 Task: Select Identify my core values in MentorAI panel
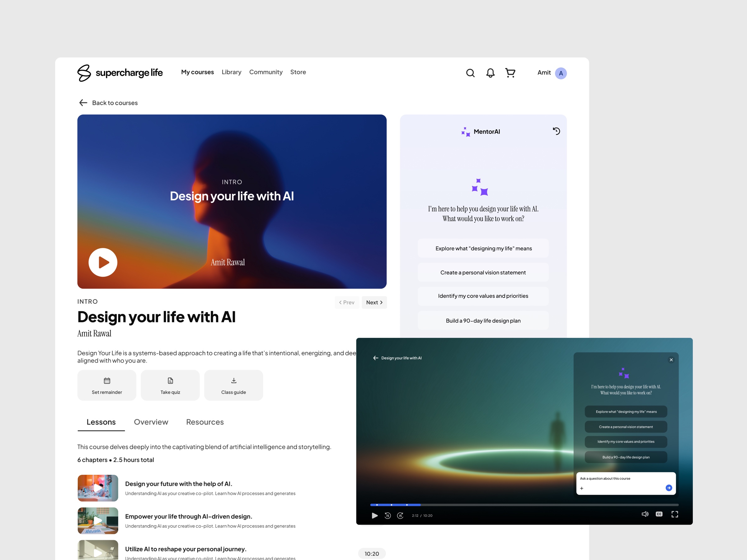click(483, 296)
